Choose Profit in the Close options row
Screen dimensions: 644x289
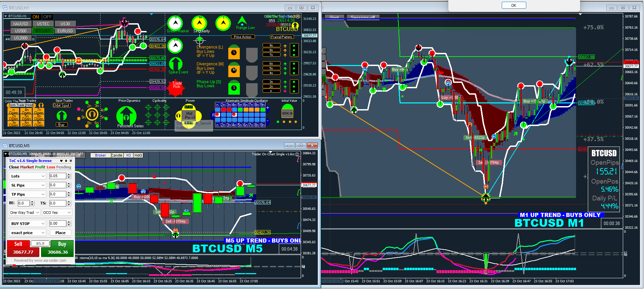(40, 167)
